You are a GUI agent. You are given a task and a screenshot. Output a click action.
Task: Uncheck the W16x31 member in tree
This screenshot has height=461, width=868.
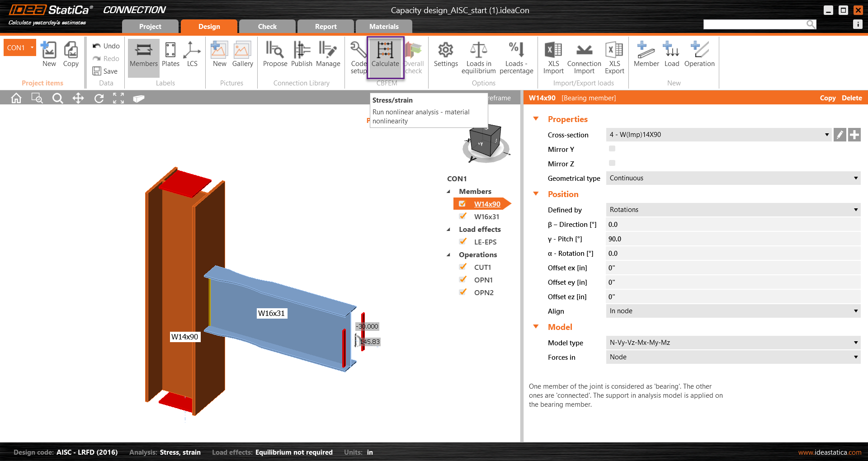(463, 216)
